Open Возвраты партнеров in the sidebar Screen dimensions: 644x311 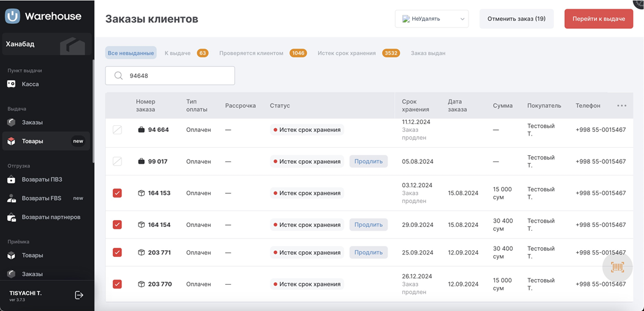click(51, 217)
